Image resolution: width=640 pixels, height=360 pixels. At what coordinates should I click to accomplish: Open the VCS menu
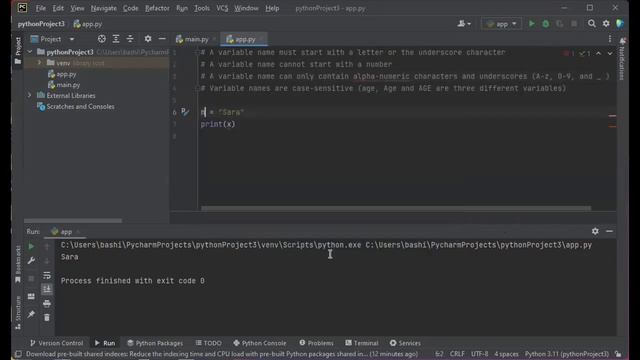[x=222, y=8]
